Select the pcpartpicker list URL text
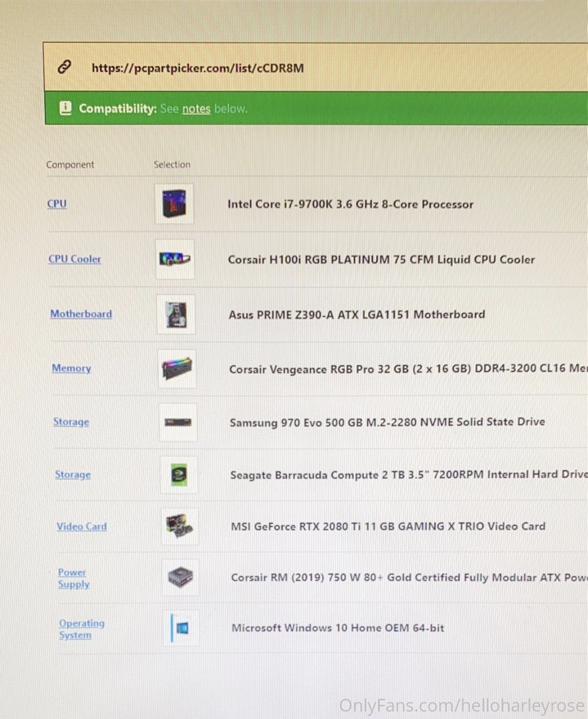This screenshot has width=588, height=719. click(x=198, y=68)
